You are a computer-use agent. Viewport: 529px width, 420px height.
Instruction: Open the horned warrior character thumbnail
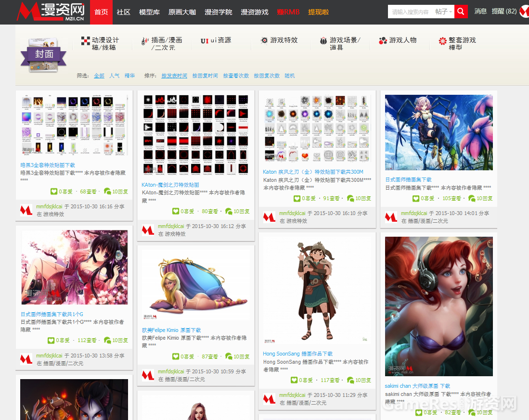tap(317, 290)
